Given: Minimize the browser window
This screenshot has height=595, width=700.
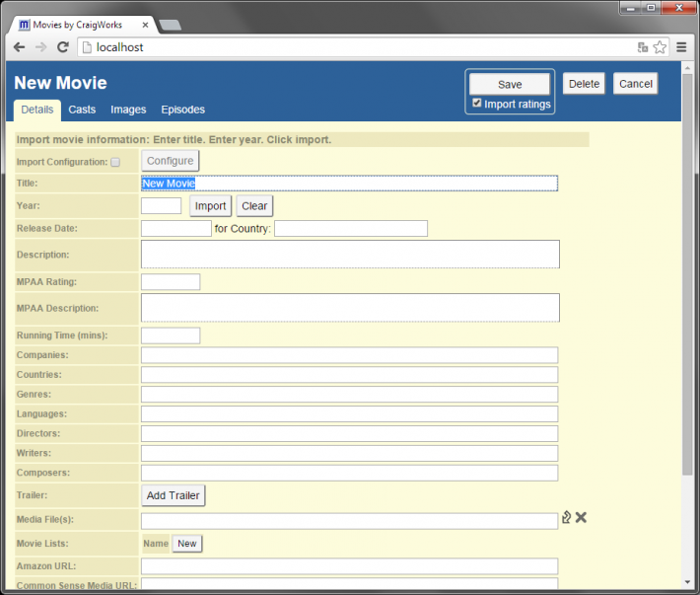Looking at the screenshot, I should click(631, 8).
